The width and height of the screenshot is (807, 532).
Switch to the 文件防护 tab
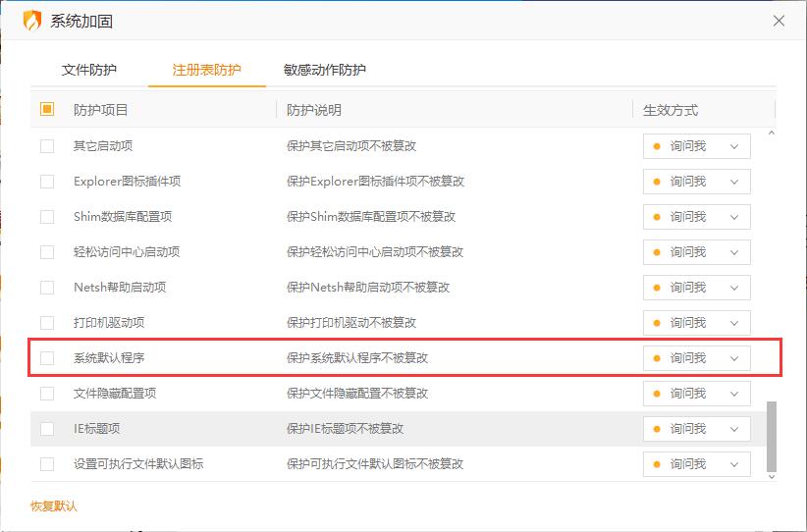[x=89, y=70]
